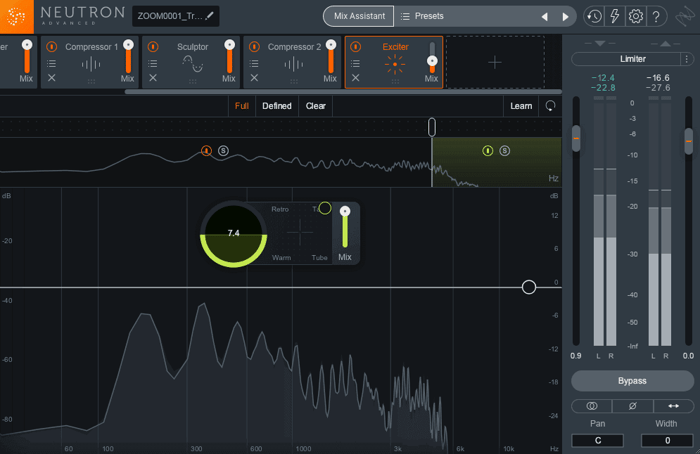Click the Warm corner of XY pad
Image resolution: width=700 pixels, height=454 pixels.
(x=281, y=258)
